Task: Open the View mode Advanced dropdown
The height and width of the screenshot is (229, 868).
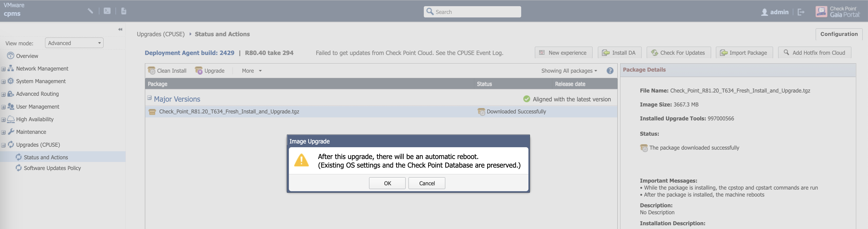Action: tap(74, 43)
